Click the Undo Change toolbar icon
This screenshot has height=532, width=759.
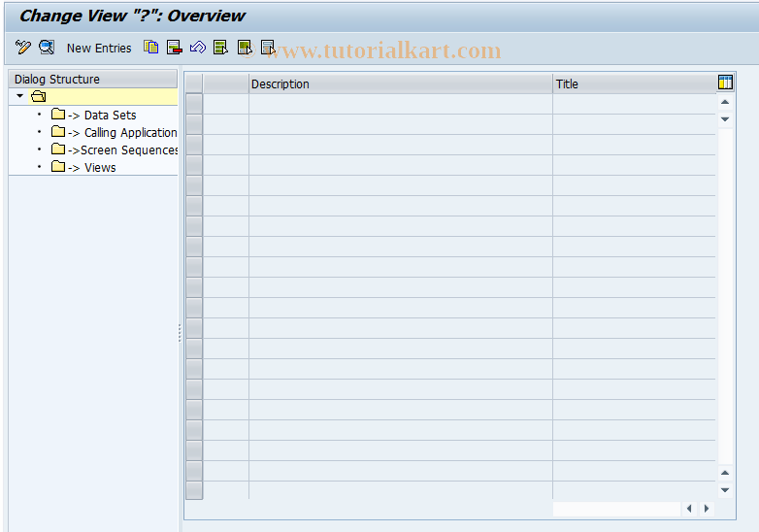point(197,47)
